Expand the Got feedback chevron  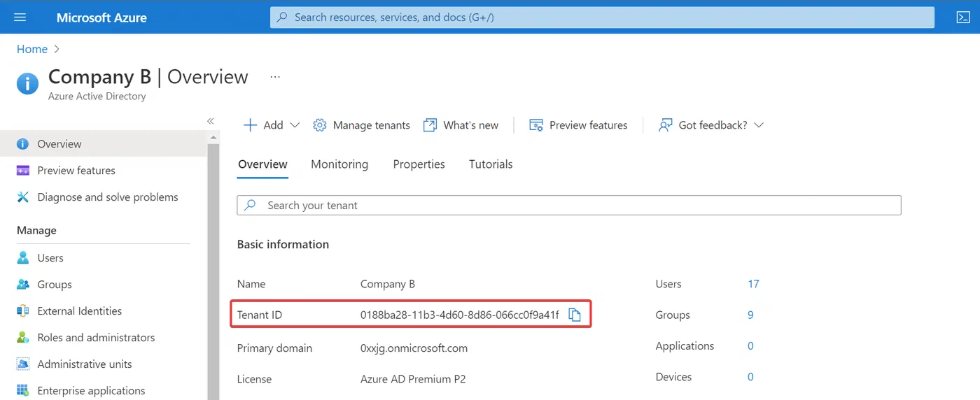pyautogui.click(x=758, y=125)
